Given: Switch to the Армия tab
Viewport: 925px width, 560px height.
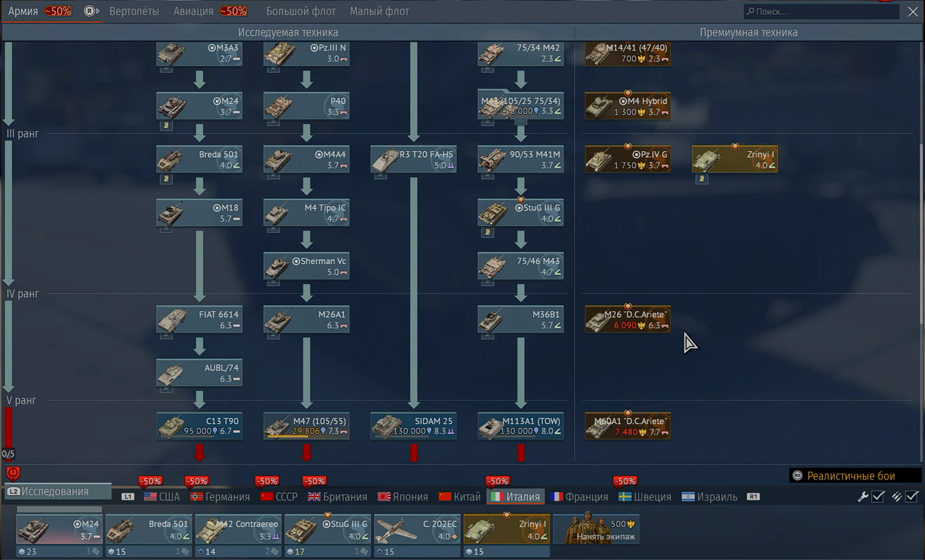Looking at the screenshot, I should pos(23,11).
